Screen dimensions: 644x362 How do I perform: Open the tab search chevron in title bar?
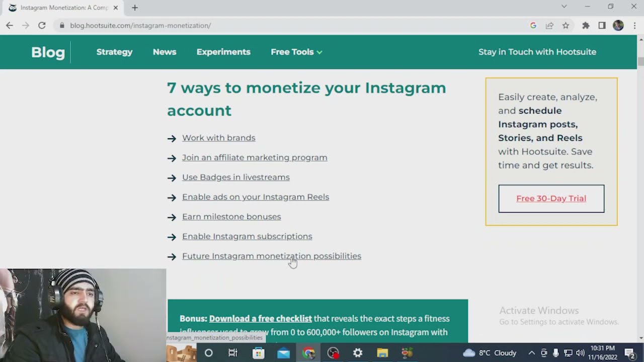pos(564,7)
